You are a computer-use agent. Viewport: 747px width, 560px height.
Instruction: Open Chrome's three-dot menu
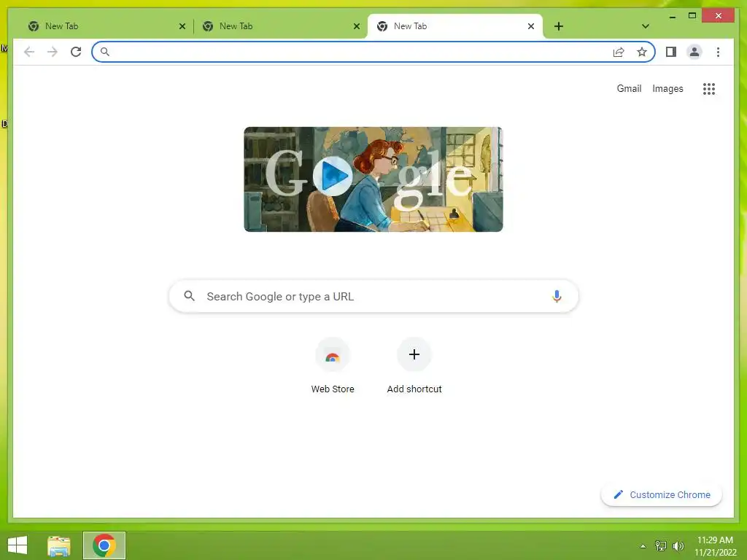click(x=718, y=52)
